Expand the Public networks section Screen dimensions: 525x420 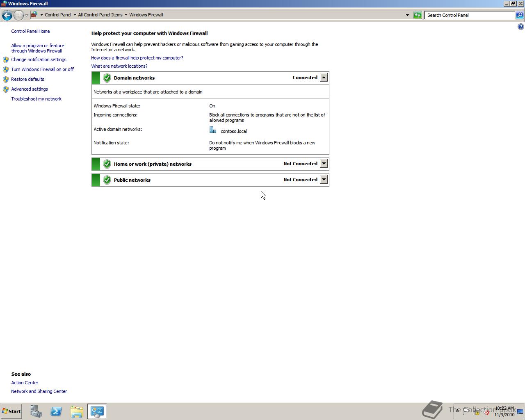point(324,180)
